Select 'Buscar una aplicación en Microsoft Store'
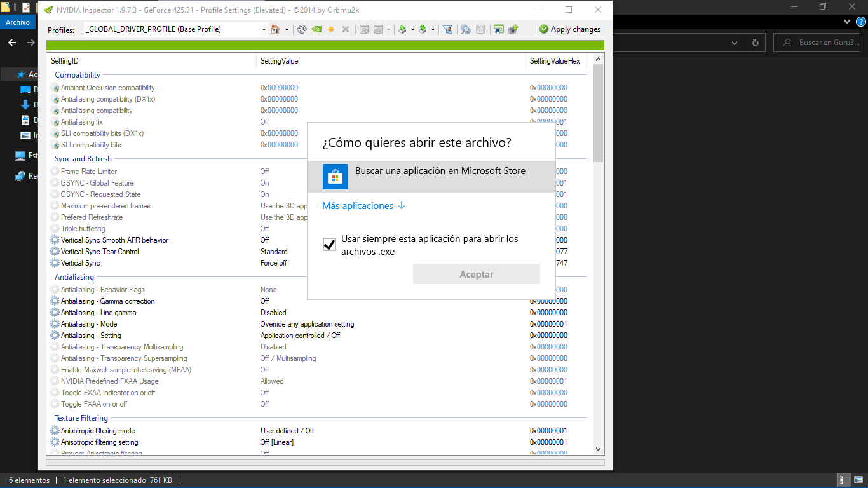868x488 pixels. (431, 176)
